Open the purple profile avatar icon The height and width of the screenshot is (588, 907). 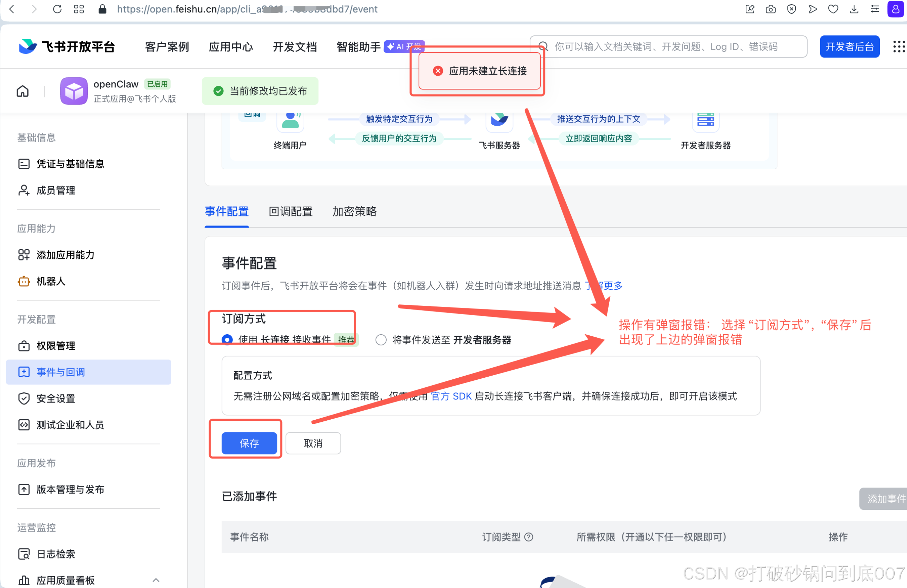pyautogui.click(x=896, y=9)
